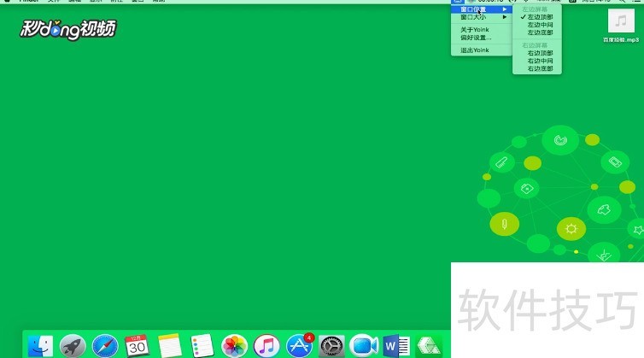Open Finder from the Dock
The width and height of the screenshot is (644, 358).
[x=40, y=346]
